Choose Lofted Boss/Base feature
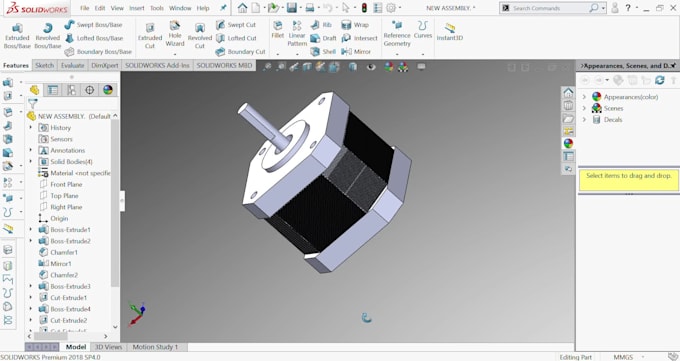This screenshot has height=361, width=680. (94, 38)
